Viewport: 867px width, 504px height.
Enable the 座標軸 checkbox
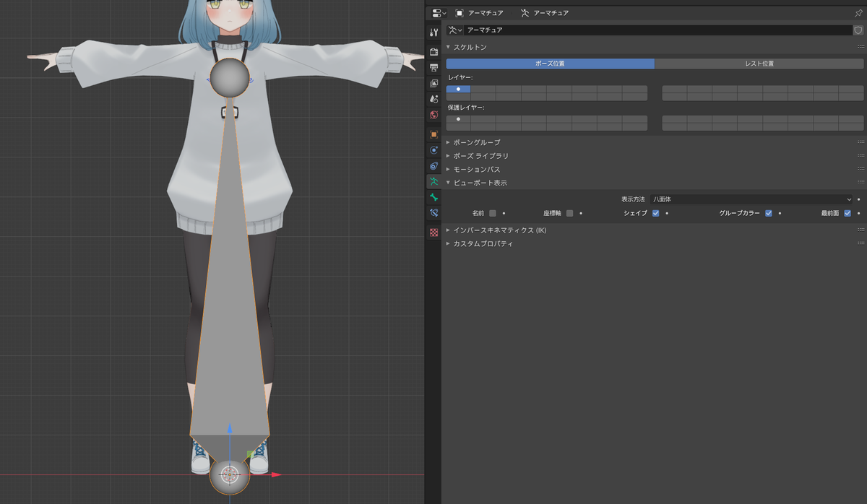[x=569, y=213]
